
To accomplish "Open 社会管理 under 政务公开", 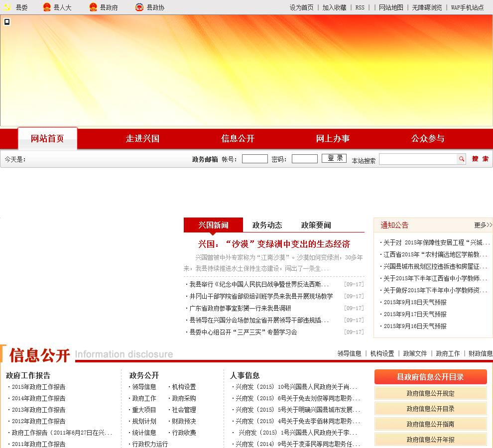I will [184, 410].
